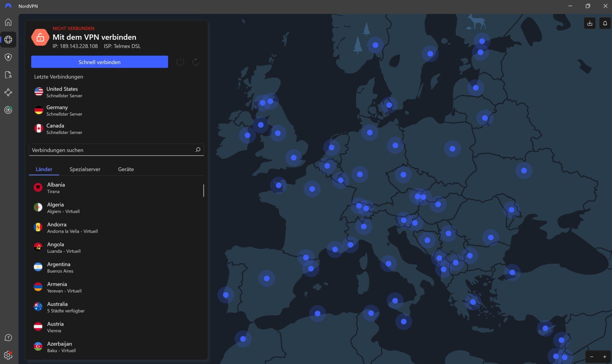Viewport: 612px width, 364px height.
Task: Click Schnell verbinden button
Action: (99, 62)
